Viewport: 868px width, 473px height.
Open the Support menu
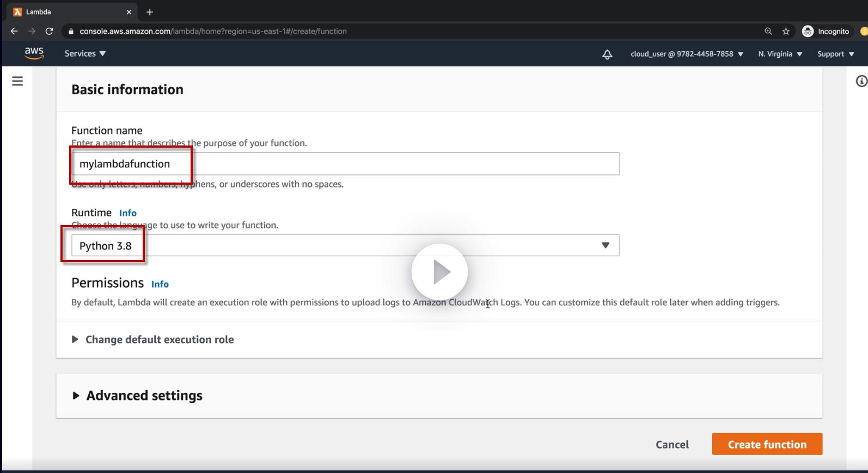pos(835,54)
